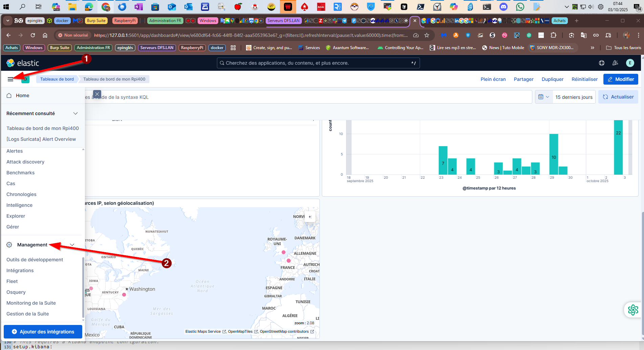Open the help menu icon in header

coord(601,63)
